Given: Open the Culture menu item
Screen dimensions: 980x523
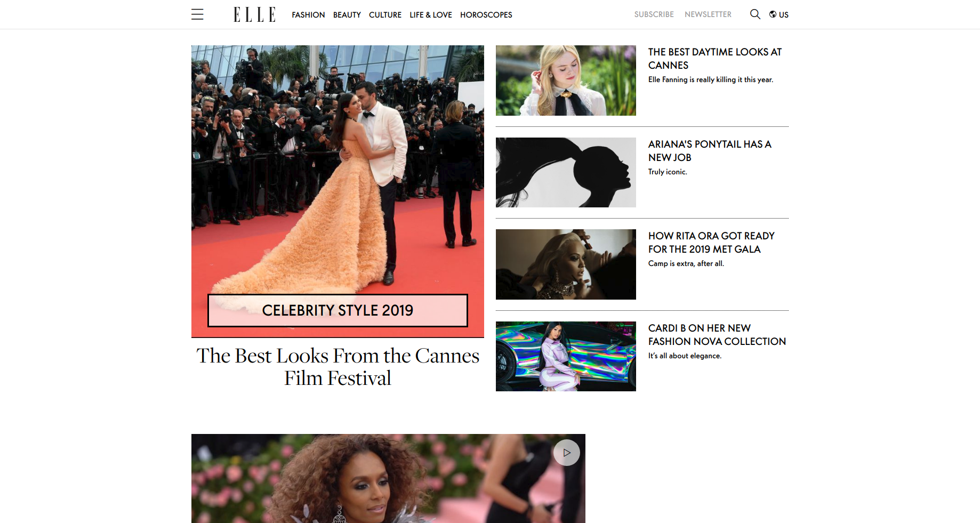Looking at the screenshot, I should 385,15.
